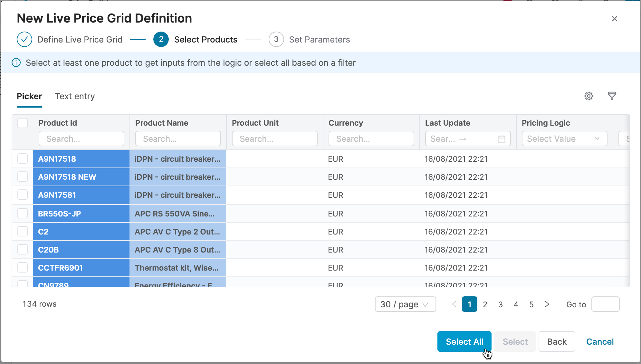
Task: Click the info icon in banner
Action: click(16, 62)
